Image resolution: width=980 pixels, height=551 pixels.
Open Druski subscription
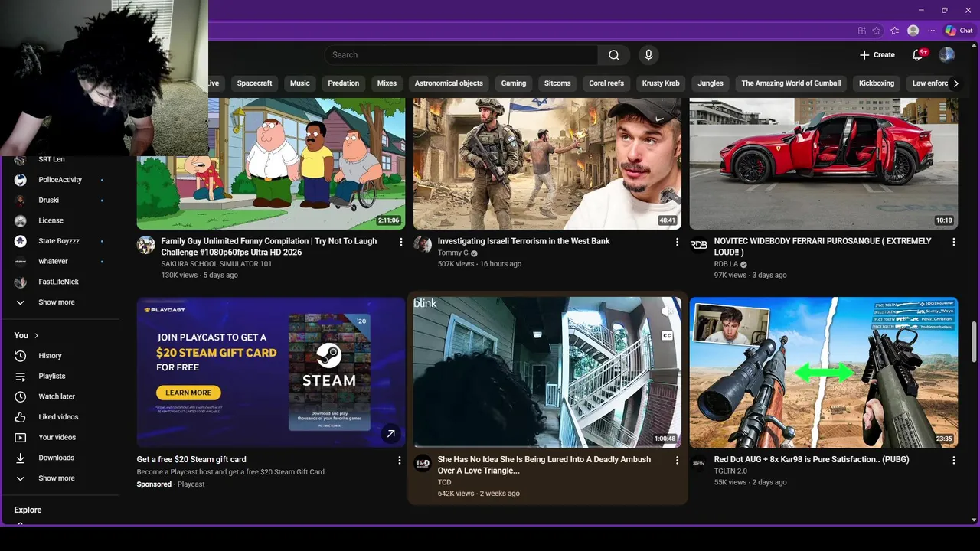(x=49, y=201)
